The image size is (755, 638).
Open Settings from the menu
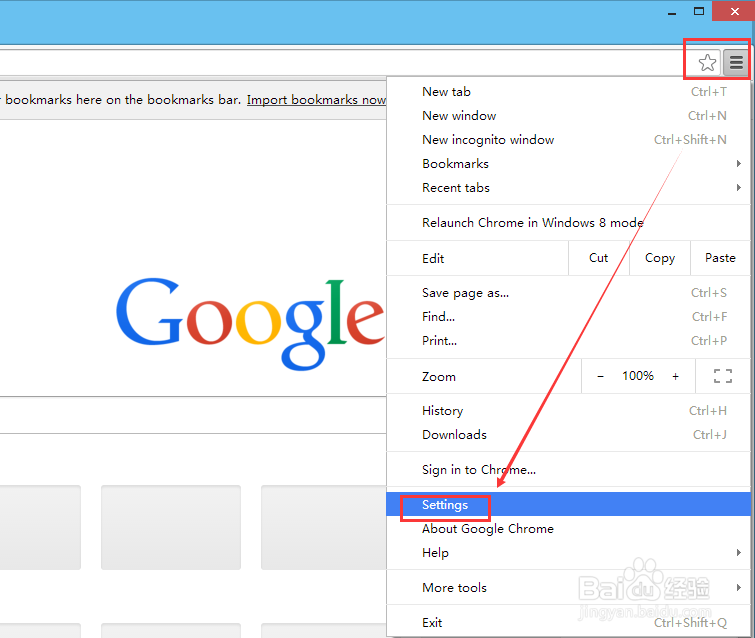pos(569,504)
